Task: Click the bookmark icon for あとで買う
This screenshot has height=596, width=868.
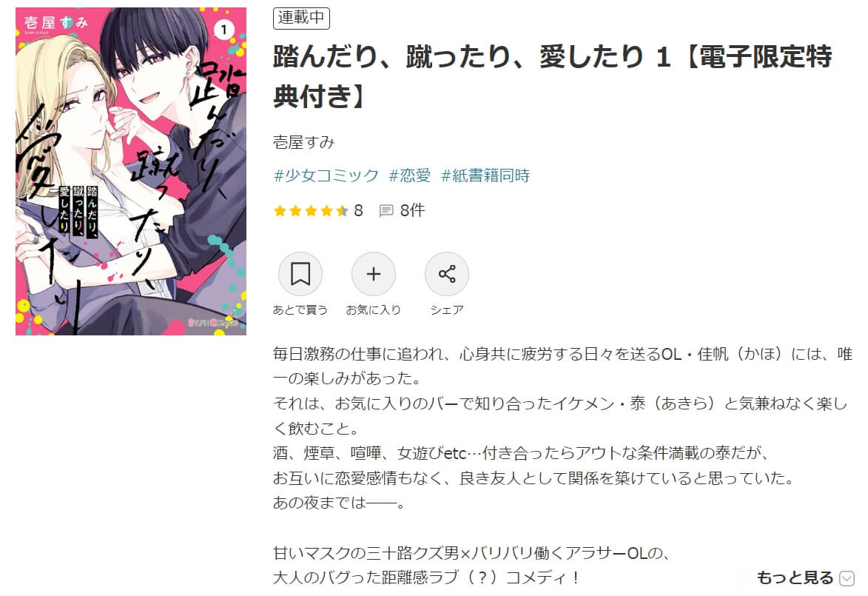Action: click(300, 274)
